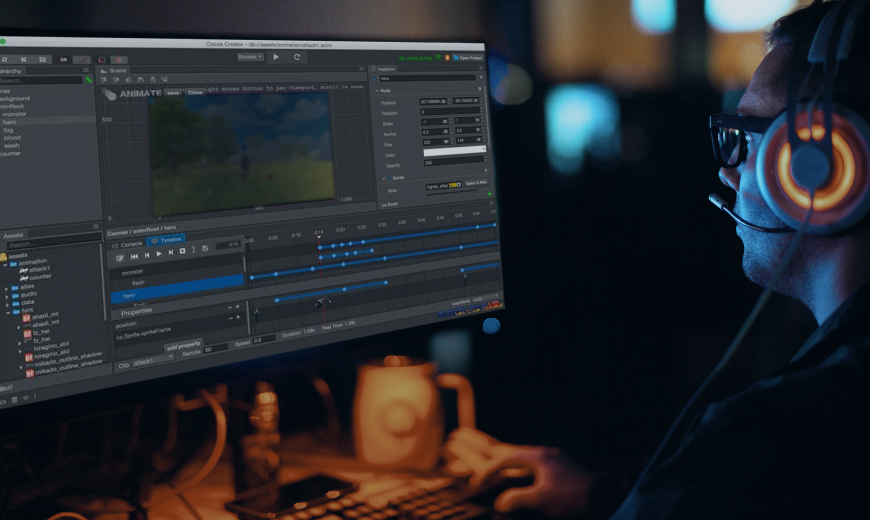Click the Speed value field

[x=264, y=340]
